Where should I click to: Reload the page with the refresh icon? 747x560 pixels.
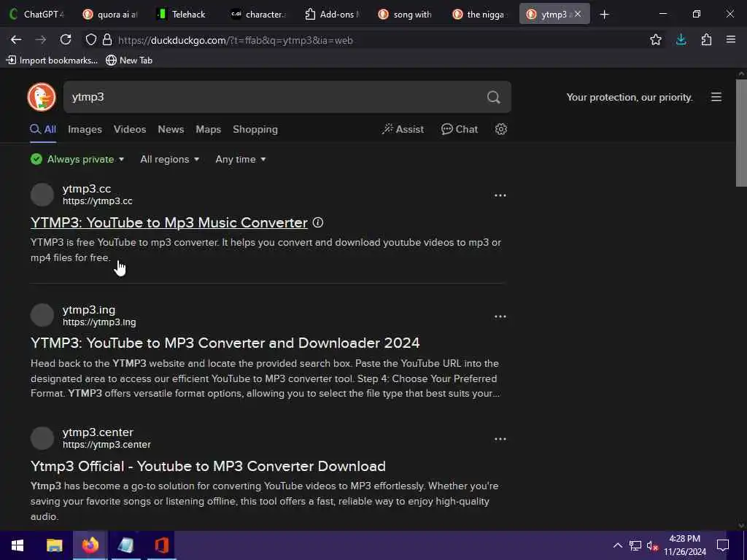(66, 40)
